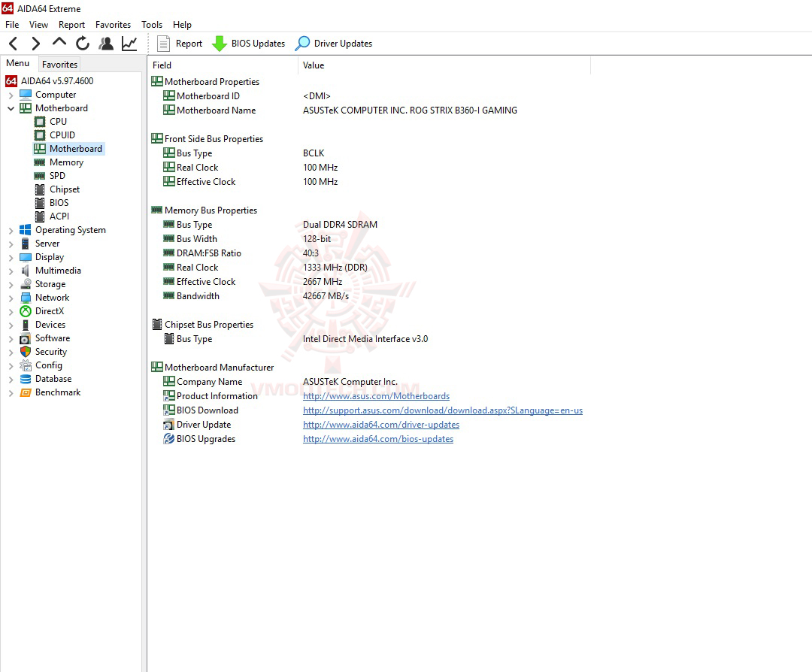
Task: Expand the Benchmark tree node
Action: tap(11, 393)
